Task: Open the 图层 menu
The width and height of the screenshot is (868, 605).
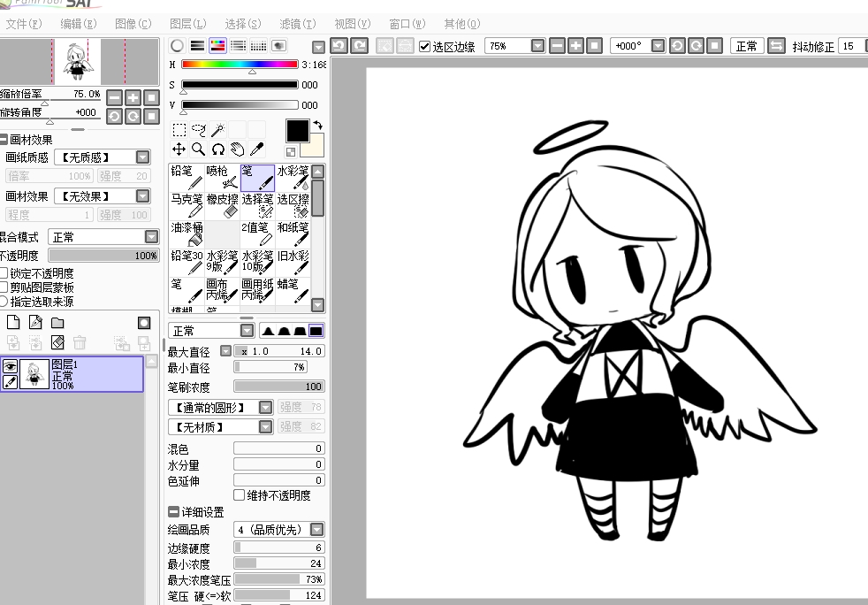Action: pos(187,24)
